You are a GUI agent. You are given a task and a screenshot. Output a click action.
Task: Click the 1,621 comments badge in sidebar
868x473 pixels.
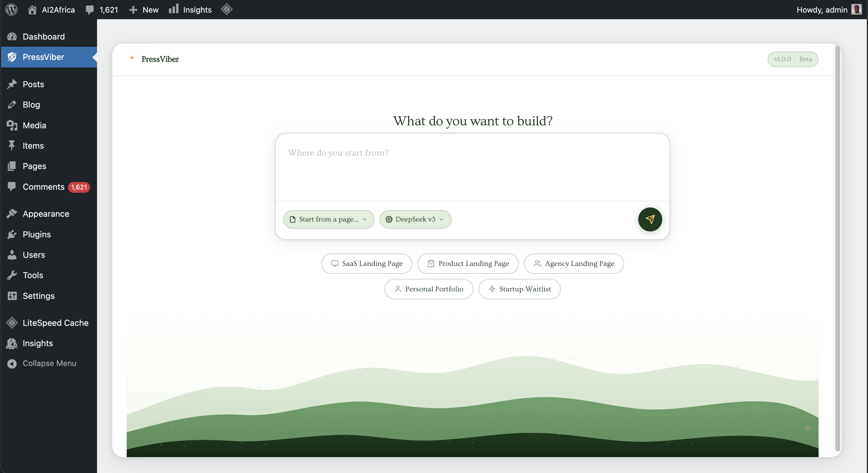click(79, 187)
